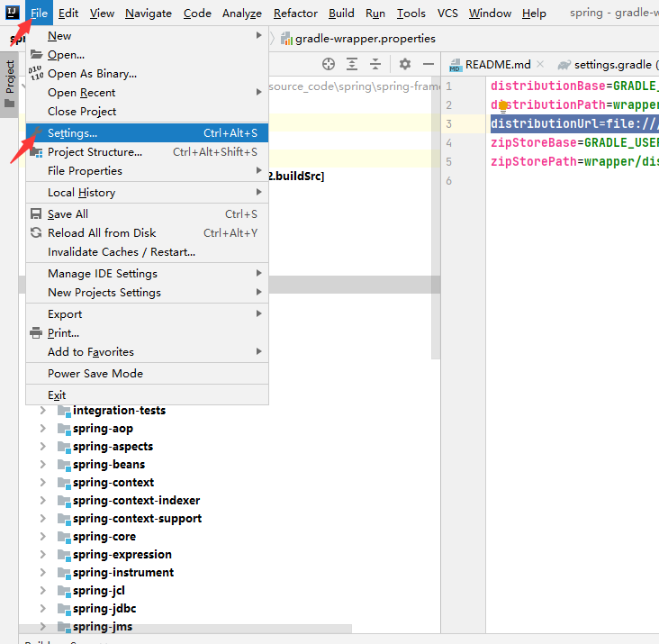Screen dimensions: 659x644
Task: Click the Save All floppy disk icon
Action: pyautogui.click(x=36, y=214)
